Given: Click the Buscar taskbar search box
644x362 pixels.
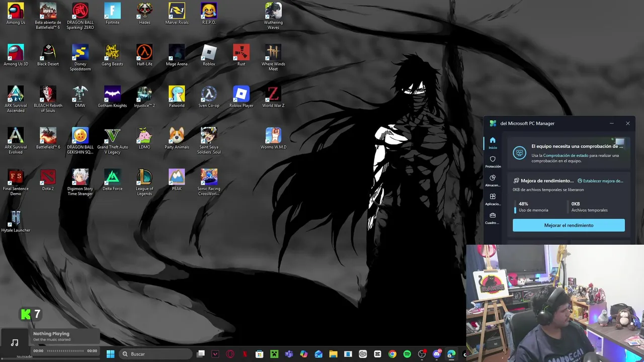Looking at the screenshot, I should click(155, 354).
